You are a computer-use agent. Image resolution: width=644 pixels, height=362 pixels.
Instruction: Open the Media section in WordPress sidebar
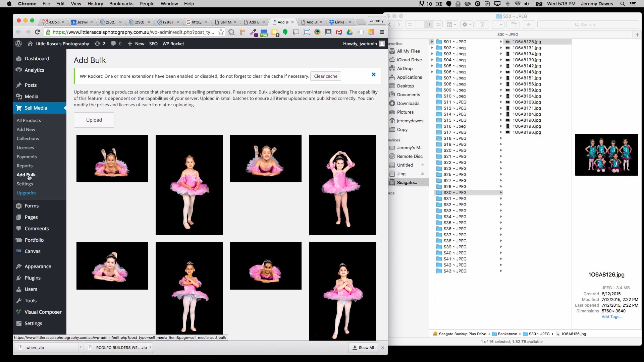tap(32, 96)
